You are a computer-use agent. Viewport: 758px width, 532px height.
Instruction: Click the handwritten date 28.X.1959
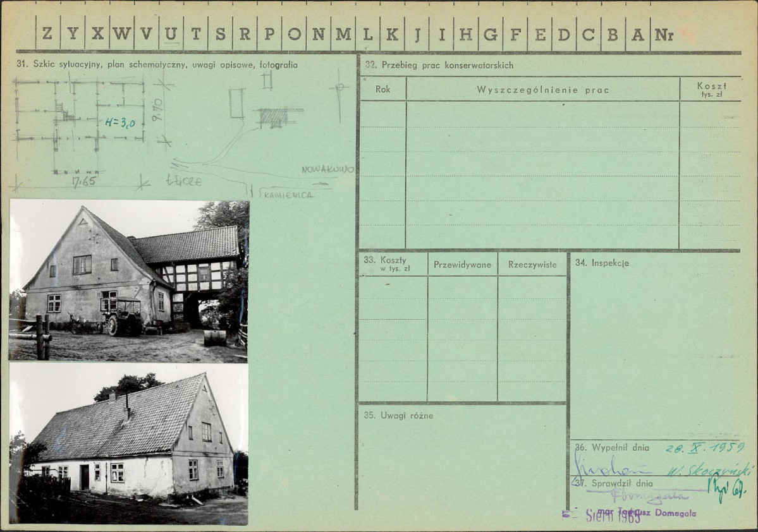705,448
